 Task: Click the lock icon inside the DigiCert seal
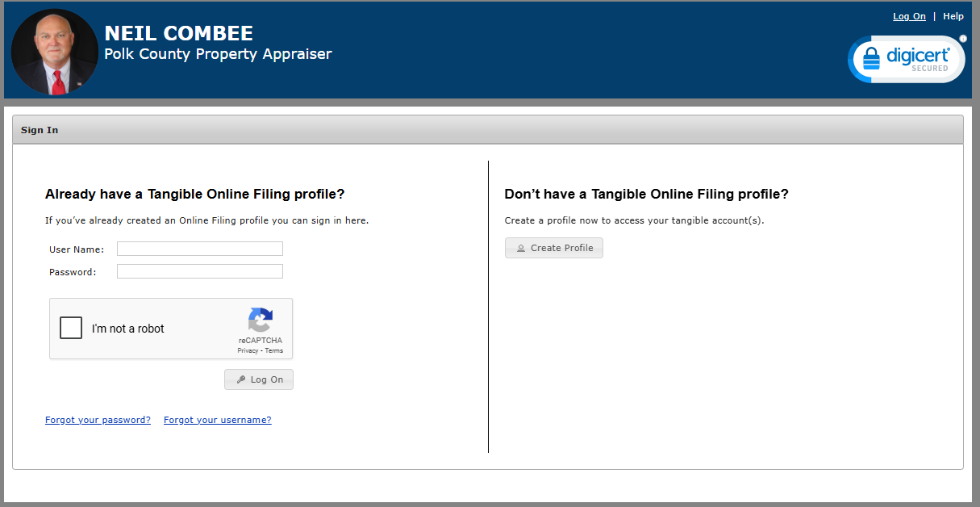pos(872,59)
